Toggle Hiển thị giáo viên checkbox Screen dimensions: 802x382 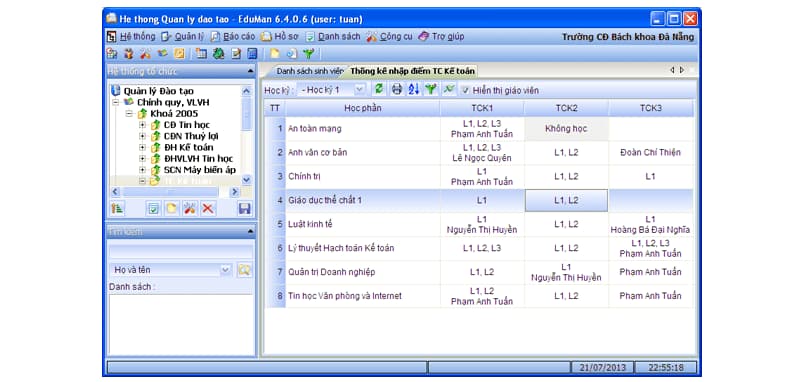(465, 91)
